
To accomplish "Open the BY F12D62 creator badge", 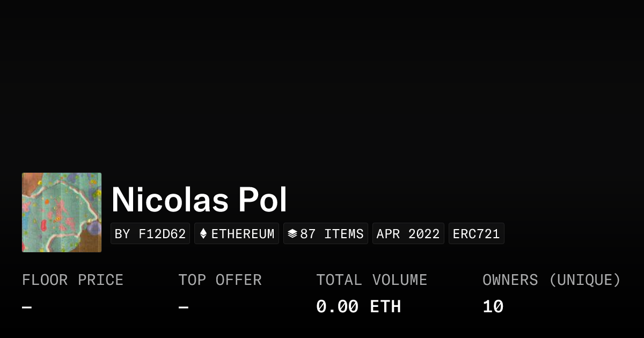I will point(150,234).
